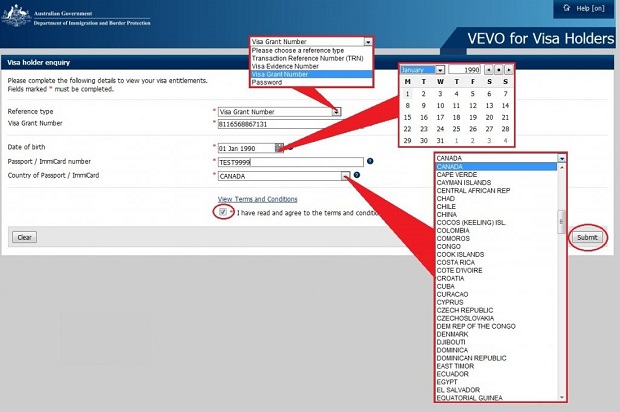Screen dimensions: 620x412
Task: Expand the Reference type dropdown in the form
Action: (x=336, y=112)
